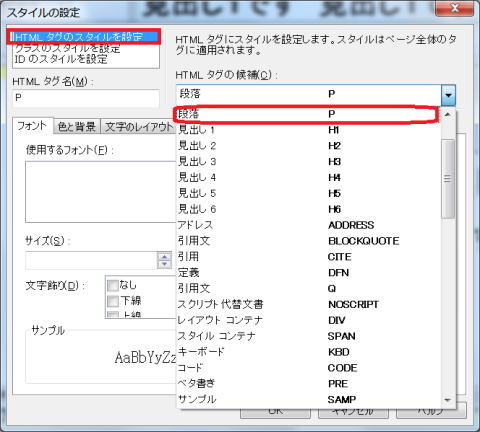
Task: Click the dropdown list scrollbar thumb
Action: pos(448,179)
